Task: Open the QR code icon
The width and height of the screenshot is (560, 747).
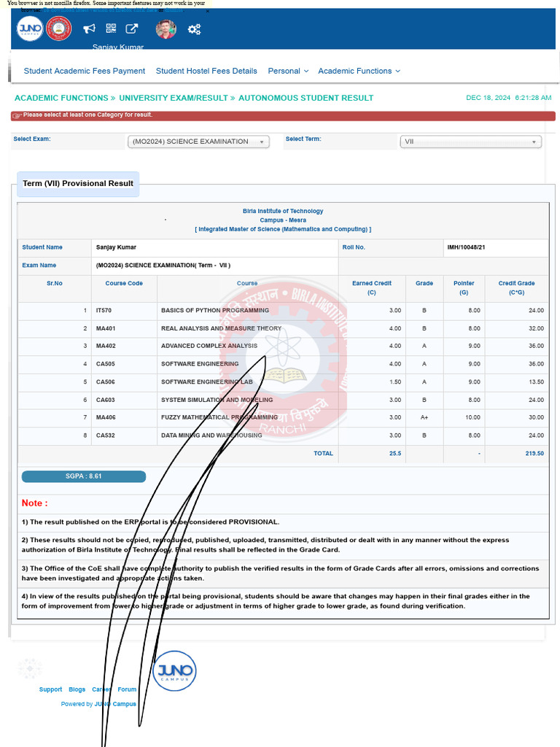Action: [x=111, y=28]
